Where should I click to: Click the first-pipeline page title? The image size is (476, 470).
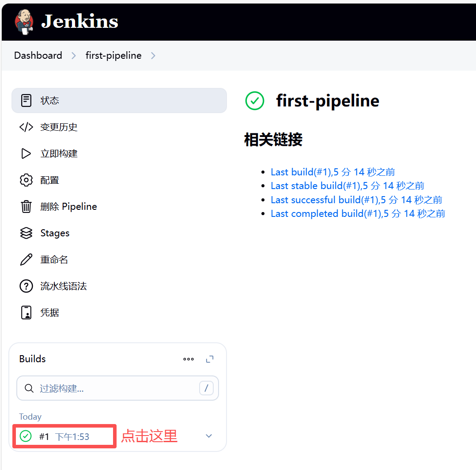pyautogui.click(x=328, y=101)
